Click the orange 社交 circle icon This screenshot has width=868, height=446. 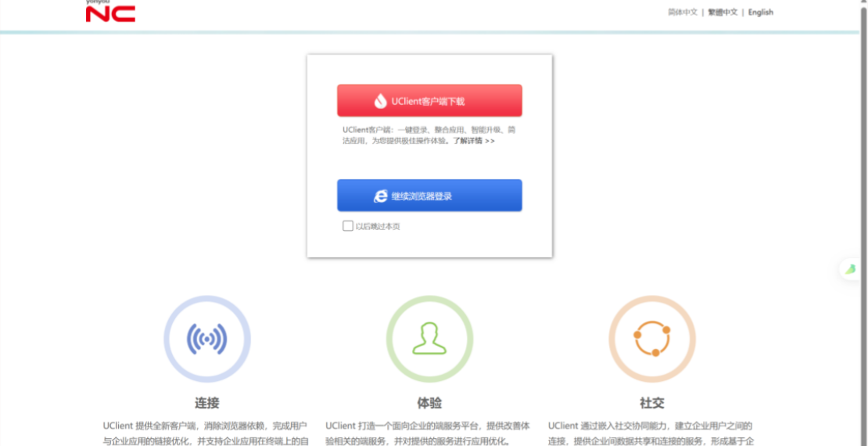652,339
